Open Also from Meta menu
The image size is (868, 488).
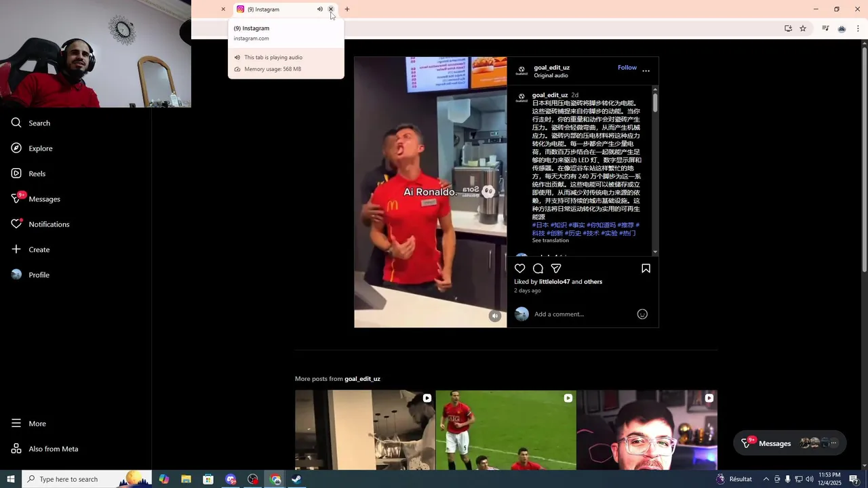point(45,449)
